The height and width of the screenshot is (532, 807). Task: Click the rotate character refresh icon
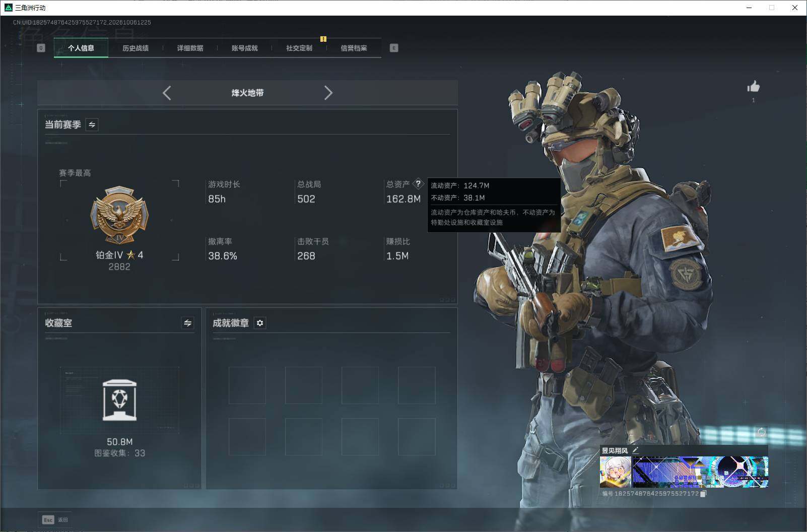pyautogui.click(x=761, y=432)
